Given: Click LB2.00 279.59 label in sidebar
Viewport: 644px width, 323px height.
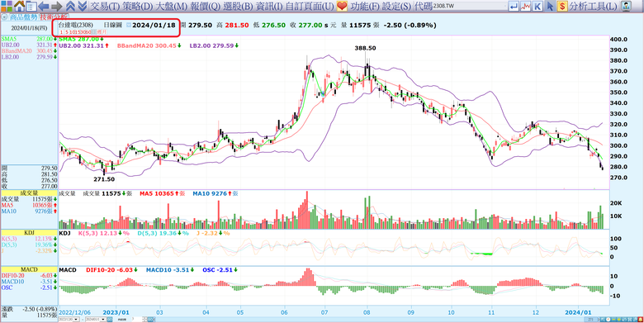Looking at the screenshot, I should tap(29, 57).
